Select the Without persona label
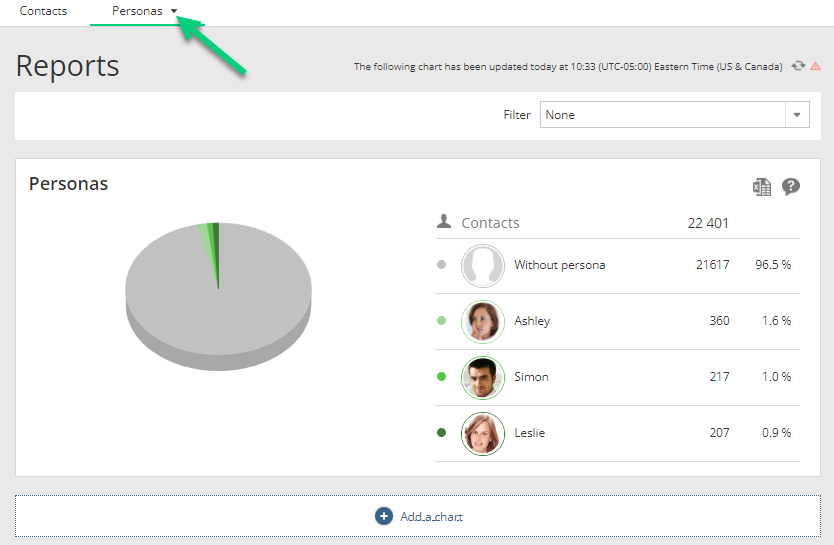Screen dimensions: 834x545 560,265
